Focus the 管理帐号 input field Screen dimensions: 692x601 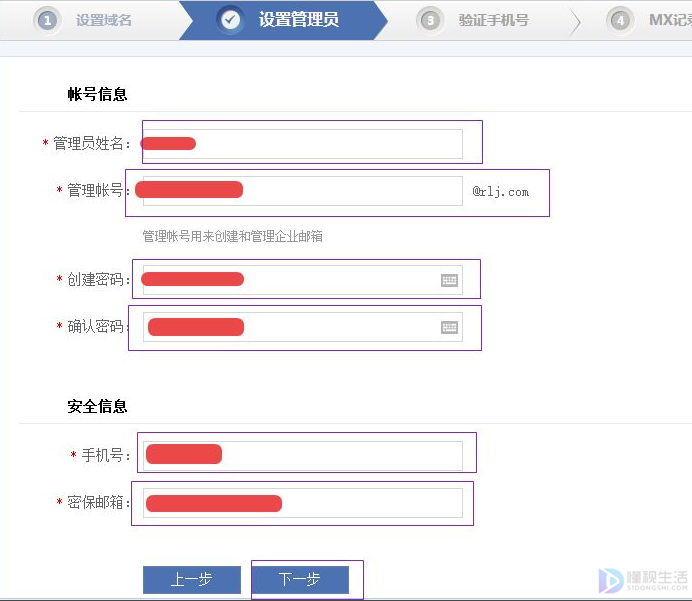click(x=303, y=191)
